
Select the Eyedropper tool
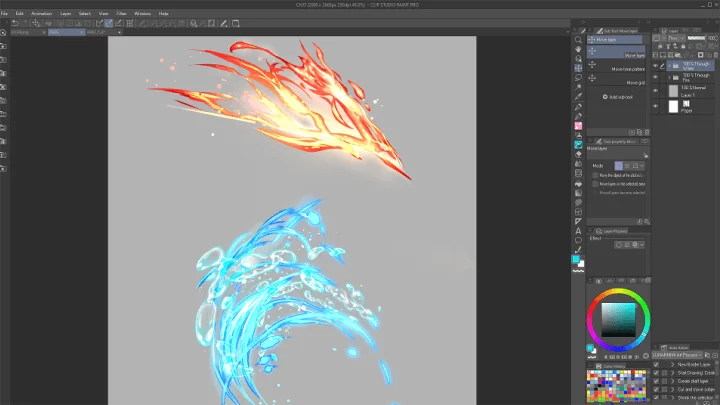(578, 96)
